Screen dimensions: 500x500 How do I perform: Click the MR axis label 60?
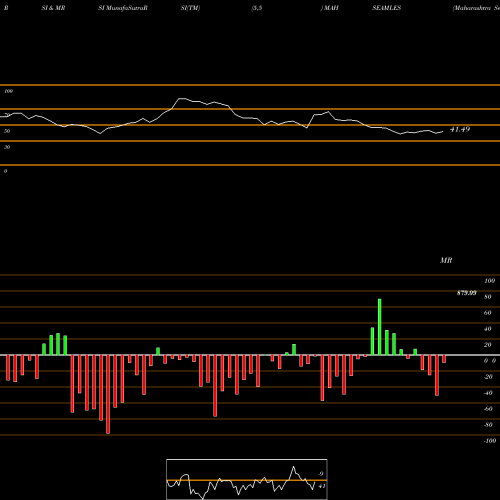(488, 313)
